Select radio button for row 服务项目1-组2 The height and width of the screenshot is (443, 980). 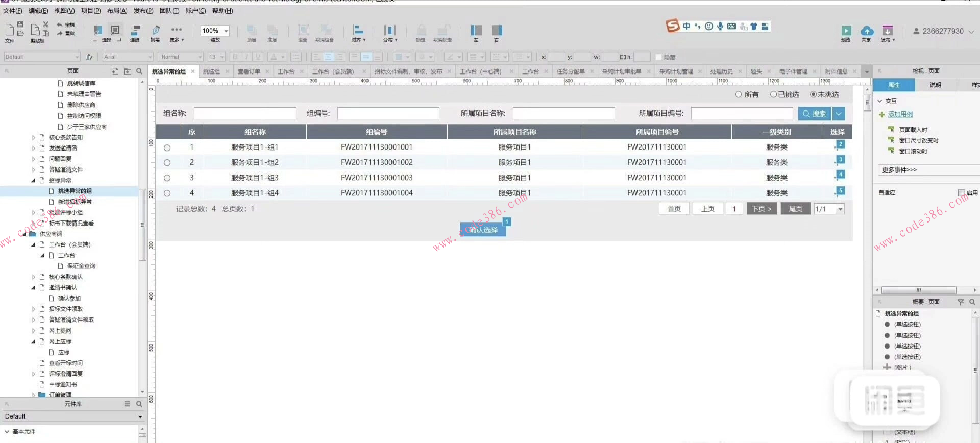coord(167,163)
